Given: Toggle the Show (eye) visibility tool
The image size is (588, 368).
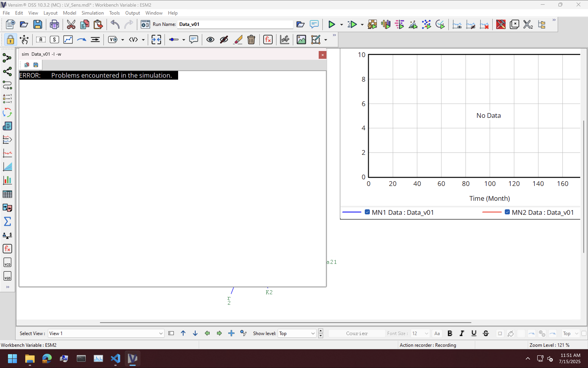Looking at the screenshot, I should click(210, 39).
